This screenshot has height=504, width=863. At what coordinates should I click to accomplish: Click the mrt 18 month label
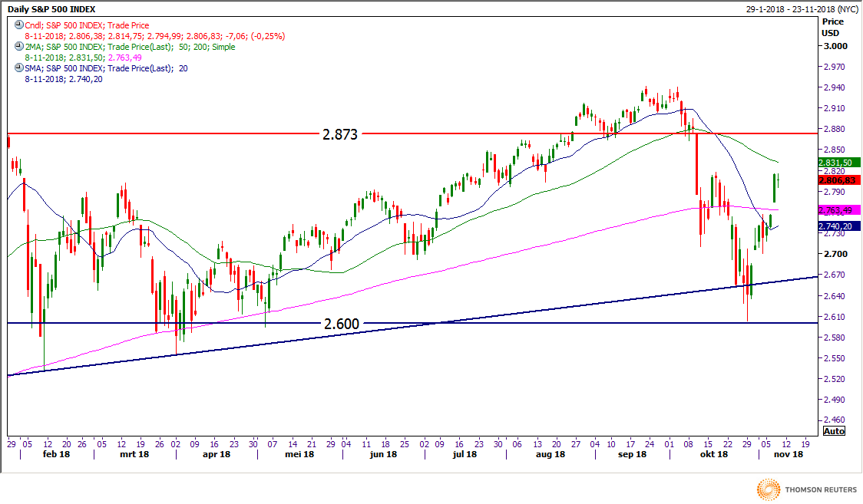pyautogui.click(x=134, y=454)
